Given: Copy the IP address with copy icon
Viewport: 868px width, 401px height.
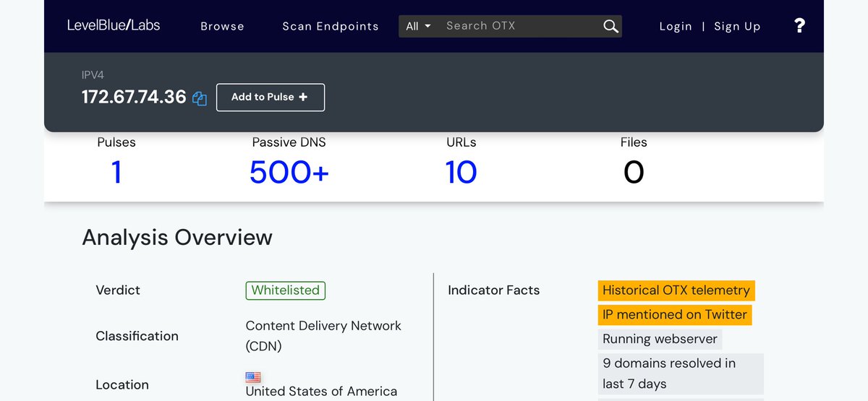Looking at the screenshot, I should tap(200, 99).
